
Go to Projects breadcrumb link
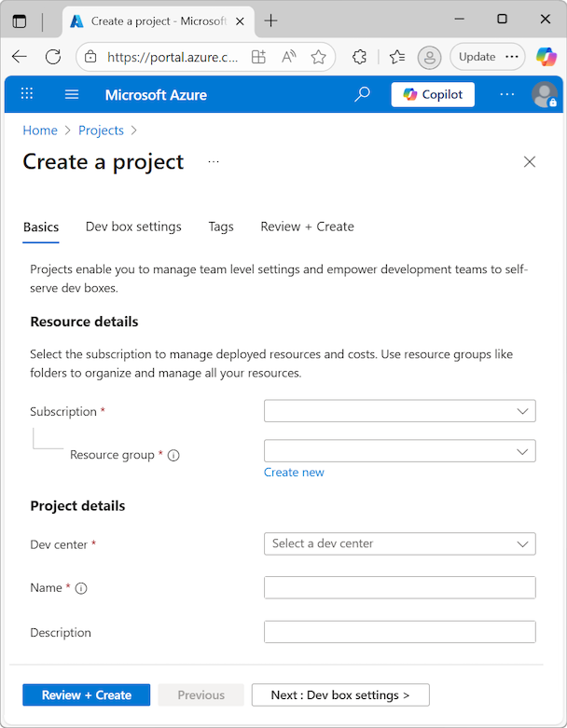[101, 130]
